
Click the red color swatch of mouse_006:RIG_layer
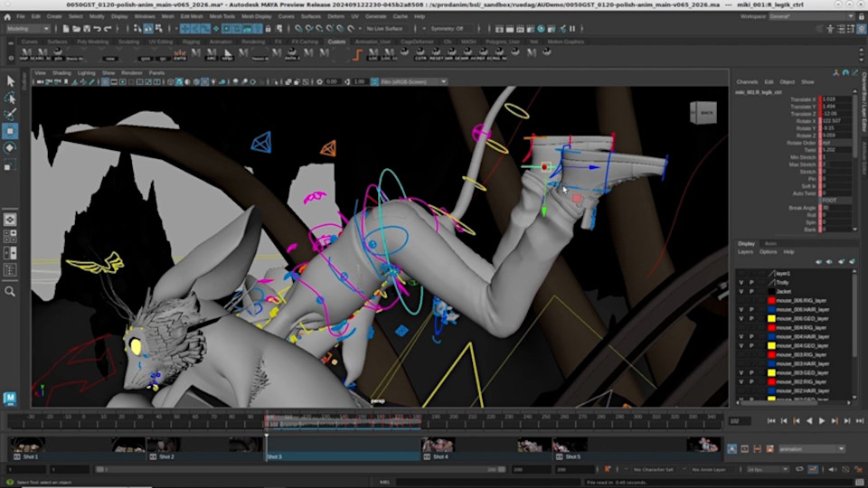[x=770, y=300]
